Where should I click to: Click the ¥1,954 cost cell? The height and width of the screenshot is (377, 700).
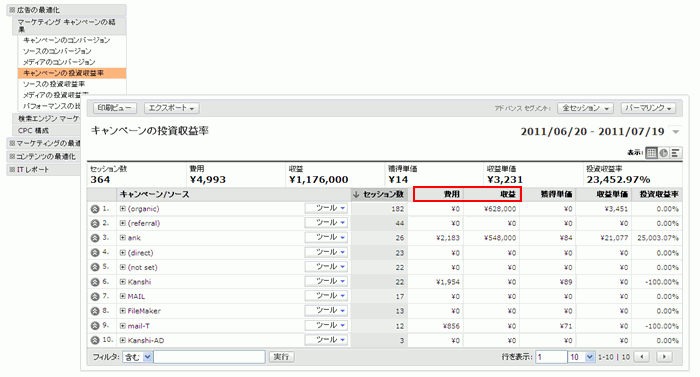(447, 282)
